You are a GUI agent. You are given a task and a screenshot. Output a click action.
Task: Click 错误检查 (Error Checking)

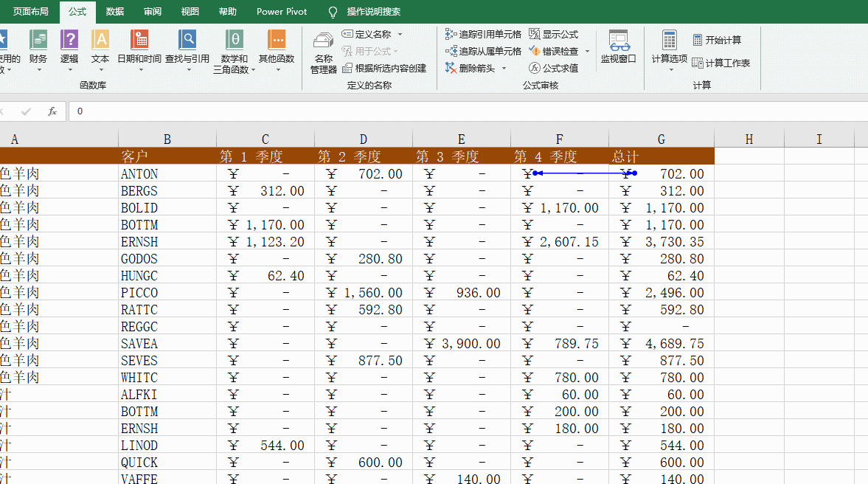(553, 51)
